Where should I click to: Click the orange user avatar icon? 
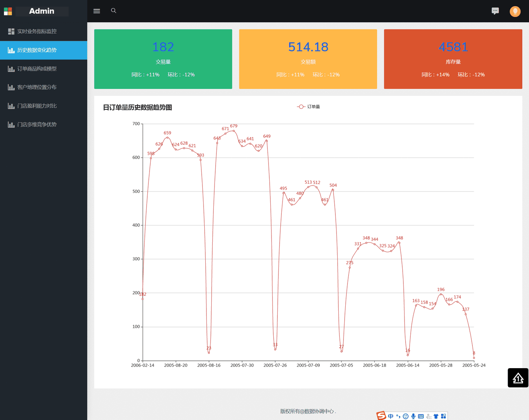(515, 11)
